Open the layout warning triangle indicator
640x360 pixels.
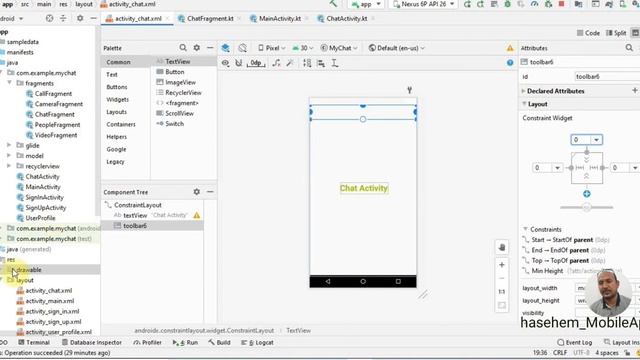[510, 48]
